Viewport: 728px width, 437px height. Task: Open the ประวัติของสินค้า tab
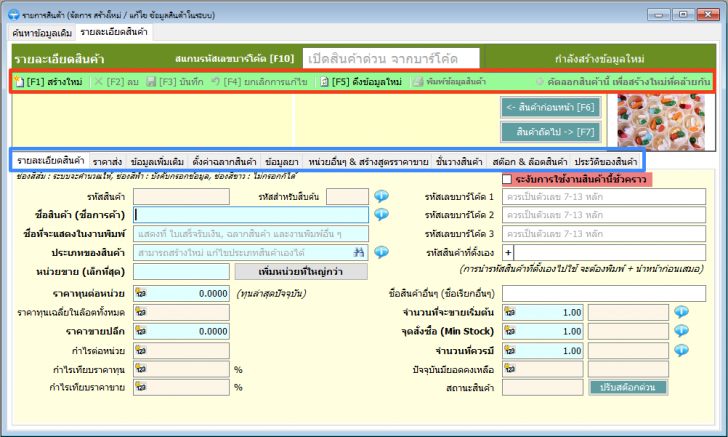(x=605, y=162)
